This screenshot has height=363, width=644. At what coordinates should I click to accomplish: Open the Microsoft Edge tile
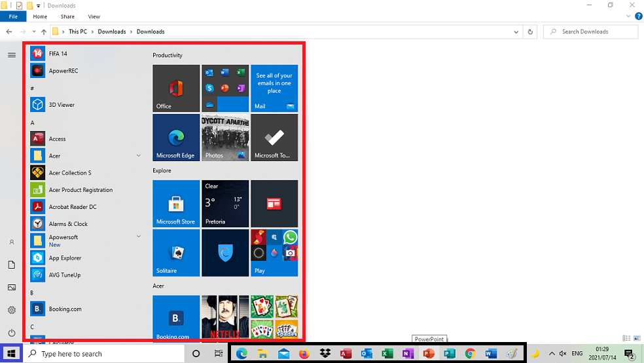pyautogui.click(x=176, y=138)
